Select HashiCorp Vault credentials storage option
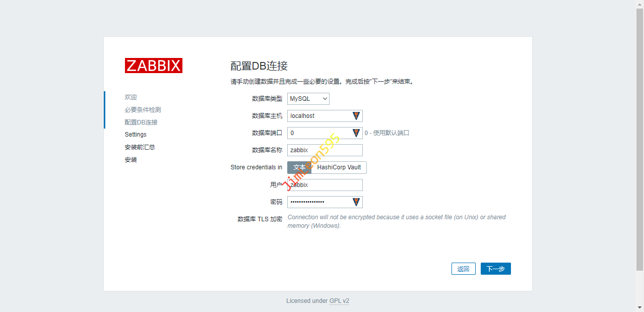This screenshot has width=644, height=312. 339,167
